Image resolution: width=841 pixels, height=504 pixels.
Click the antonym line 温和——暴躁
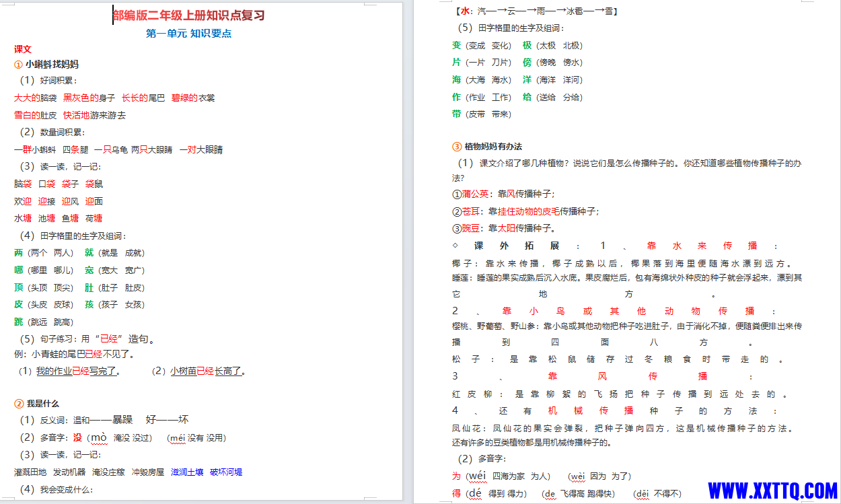pyautogui.click(x=103, y=420)
